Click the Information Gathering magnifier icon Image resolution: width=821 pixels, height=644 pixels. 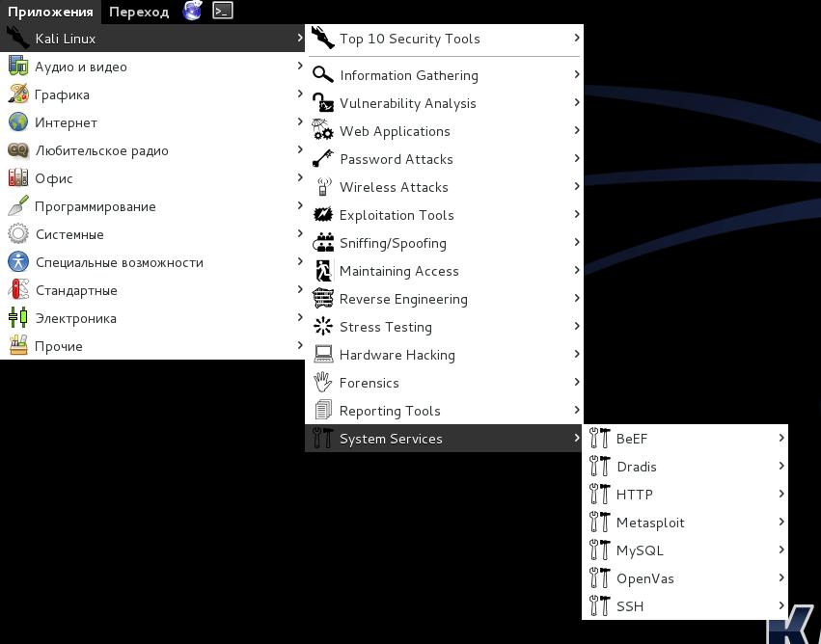[x=323, y=74]
